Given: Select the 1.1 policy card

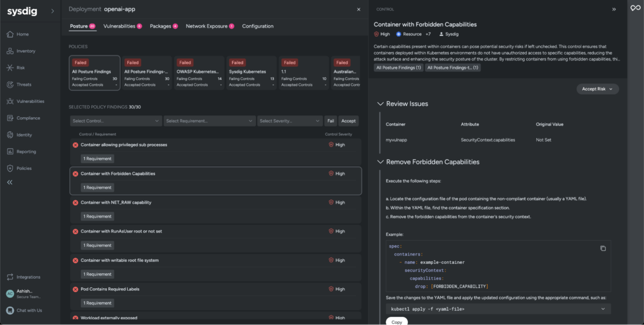Looking at the screenshot, I should 304,73.
